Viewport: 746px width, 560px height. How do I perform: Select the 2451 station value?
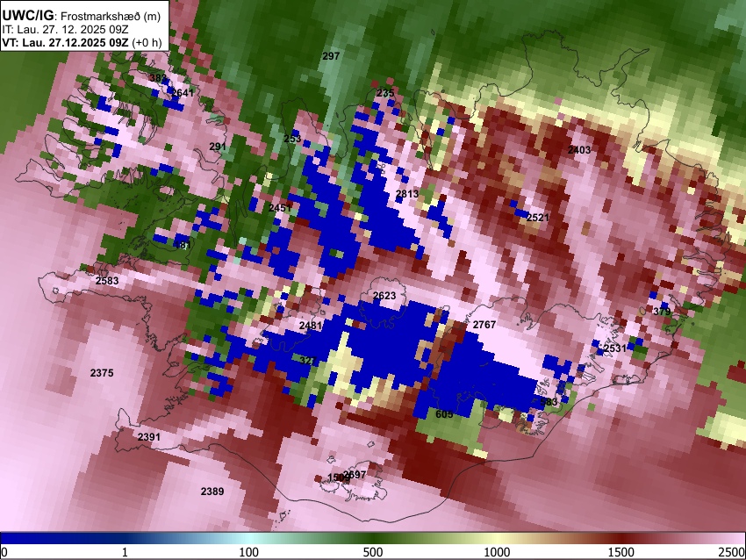coord(280,208)
